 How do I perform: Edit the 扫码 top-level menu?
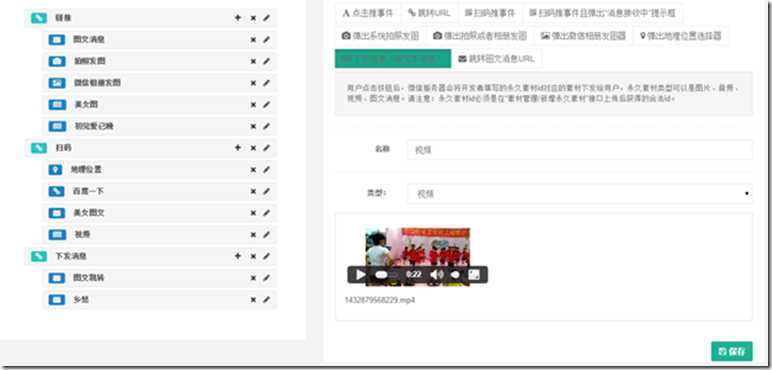click(x=266, y=148)
